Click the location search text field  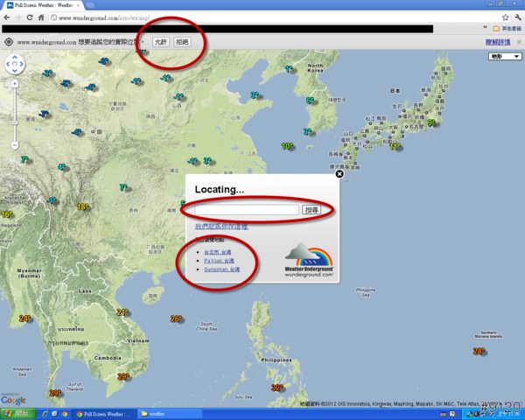(247, 210)
